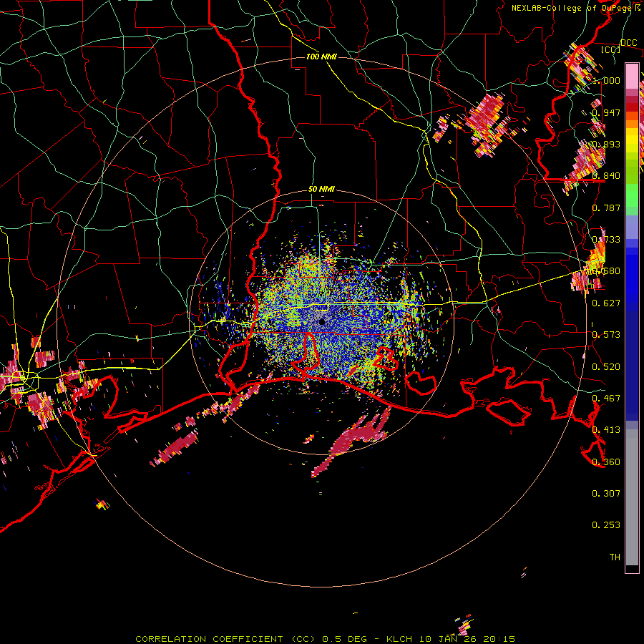The image size is (644, 644).
Task: Click the CORRELATION COEFFICIENT caption text
Action: pyautogui.click(x=209, y=639)
